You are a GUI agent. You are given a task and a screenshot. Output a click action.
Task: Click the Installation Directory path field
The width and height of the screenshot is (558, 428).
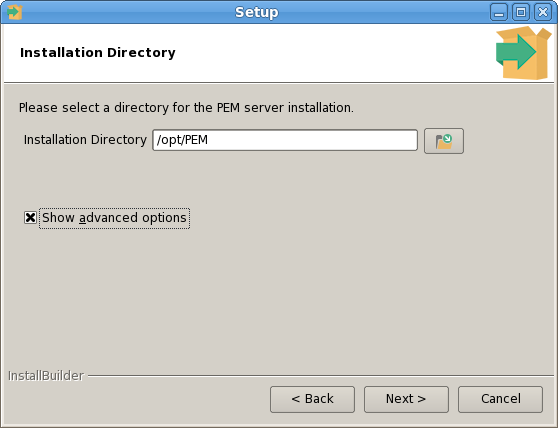click(x=285, y=140)
